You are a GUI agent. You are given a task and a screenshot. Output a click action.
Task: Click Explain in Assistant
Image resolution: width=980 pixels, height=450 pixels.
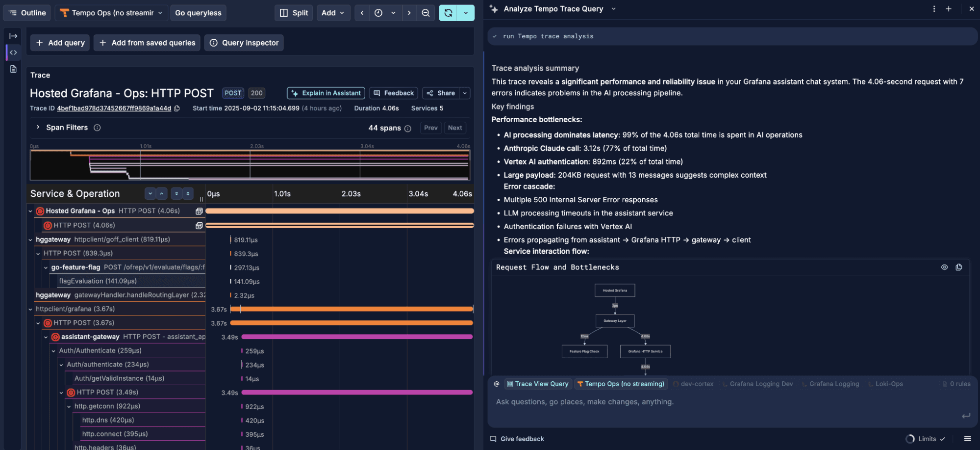[326, 93]
